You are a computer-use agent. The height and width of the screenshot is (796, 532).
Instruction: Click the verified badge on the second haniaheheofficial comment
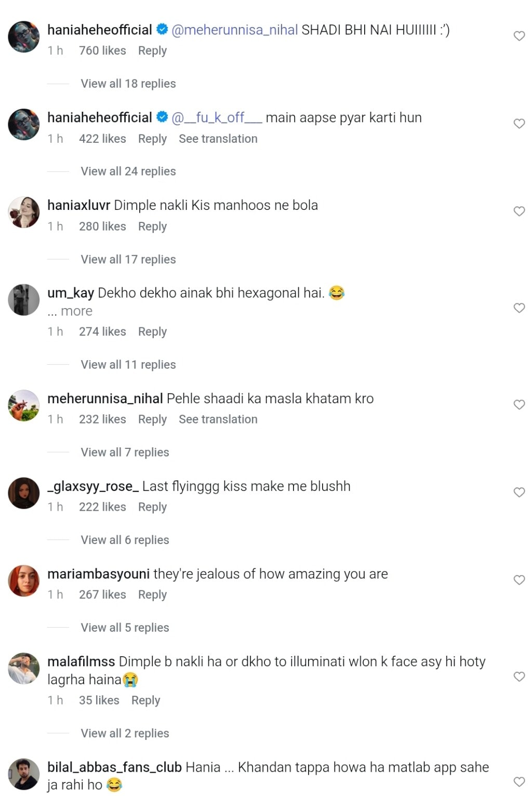[x=162, y=117]
